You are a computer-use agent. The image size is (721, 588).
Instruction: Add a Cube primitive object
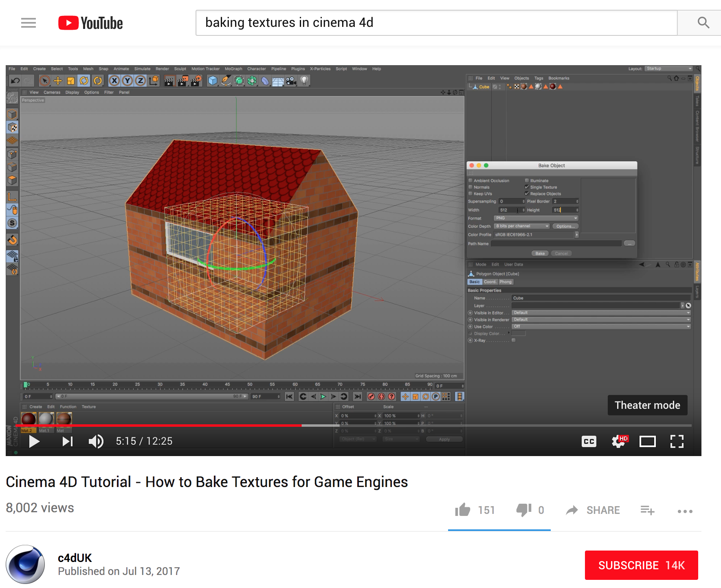click(x=213, y=81)
